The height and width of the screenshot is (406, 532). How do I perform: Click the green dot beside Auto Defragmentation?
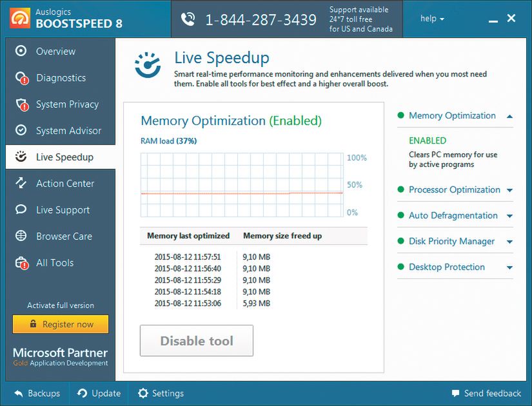coord(400,215)
